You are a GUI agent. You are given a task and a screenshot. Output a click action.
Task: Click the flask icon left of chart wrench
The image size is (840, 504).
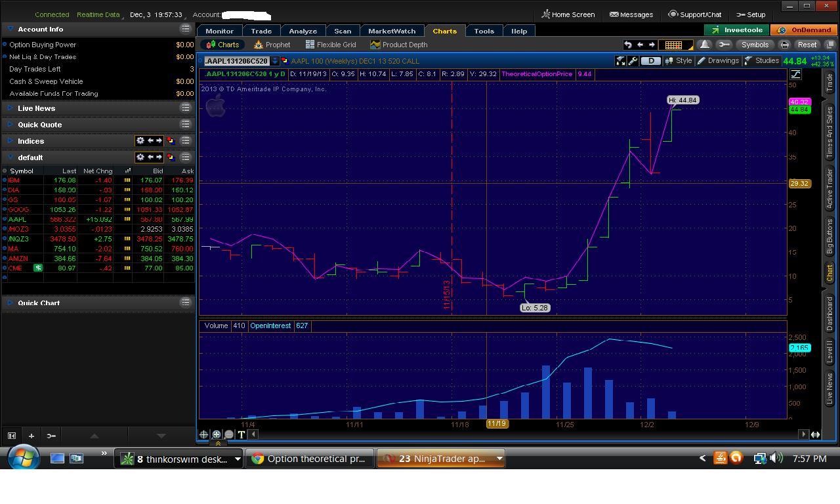tap(620, 60)
